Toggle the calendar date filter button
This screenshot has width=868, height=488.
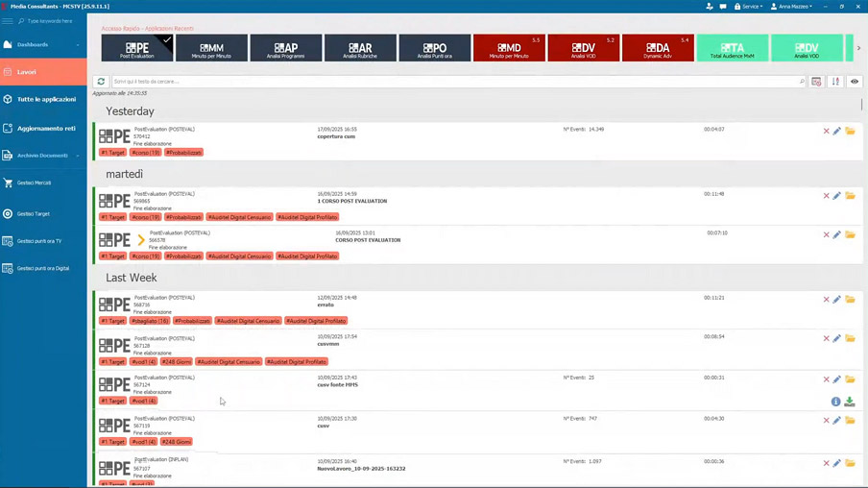tap(816, 82)
